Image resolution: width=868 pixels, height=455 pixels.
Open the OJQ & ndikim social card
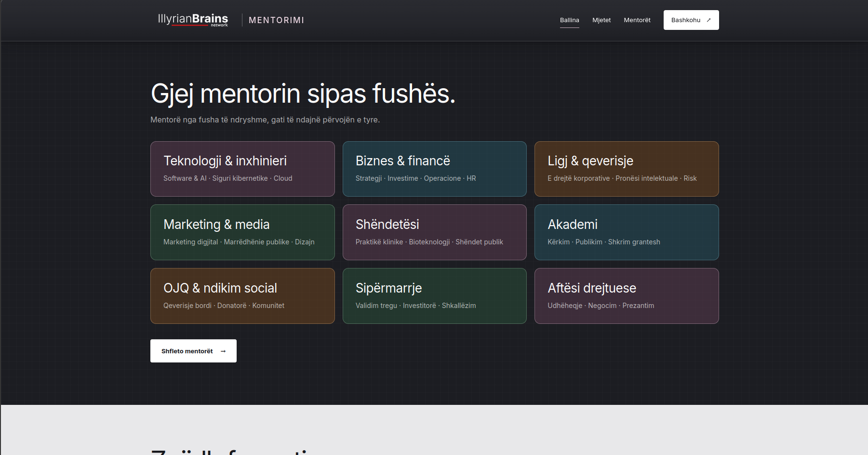point(242,296)
